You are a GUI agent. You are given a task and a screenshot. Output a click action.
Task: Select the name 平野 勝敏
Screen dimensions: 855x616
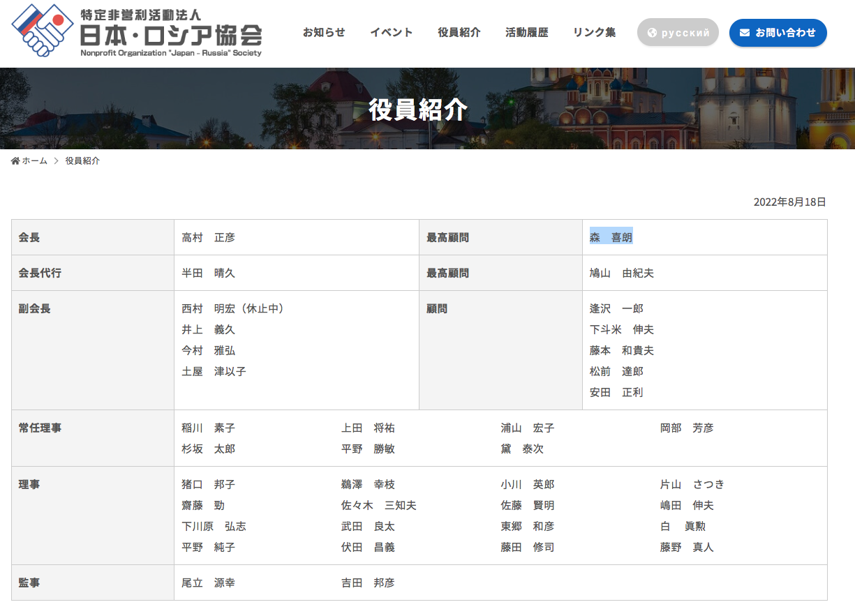click(368, 449)
